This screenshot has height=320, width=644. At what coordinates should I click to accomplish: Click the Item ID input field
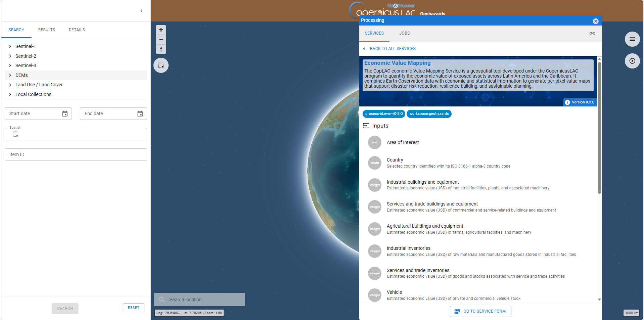[76, 155]
